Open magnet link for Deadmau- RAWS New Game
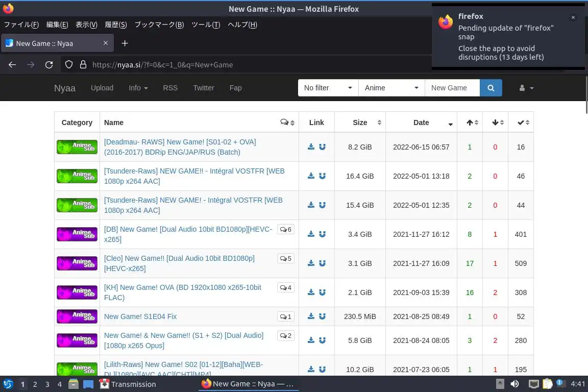Screen dimensions: 588x392 pos(322,146)
